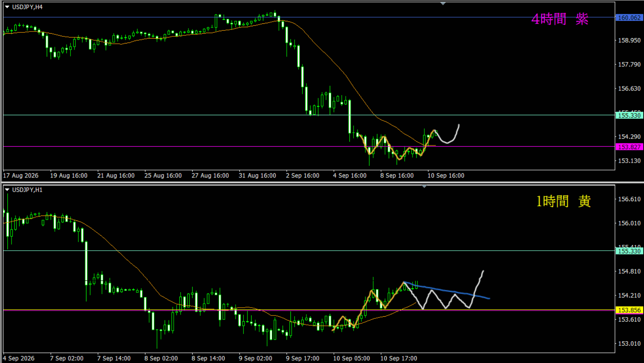Select the yellow 153.856 price label
The width and height of the screenshot is (644, 363).
point(629,310)
